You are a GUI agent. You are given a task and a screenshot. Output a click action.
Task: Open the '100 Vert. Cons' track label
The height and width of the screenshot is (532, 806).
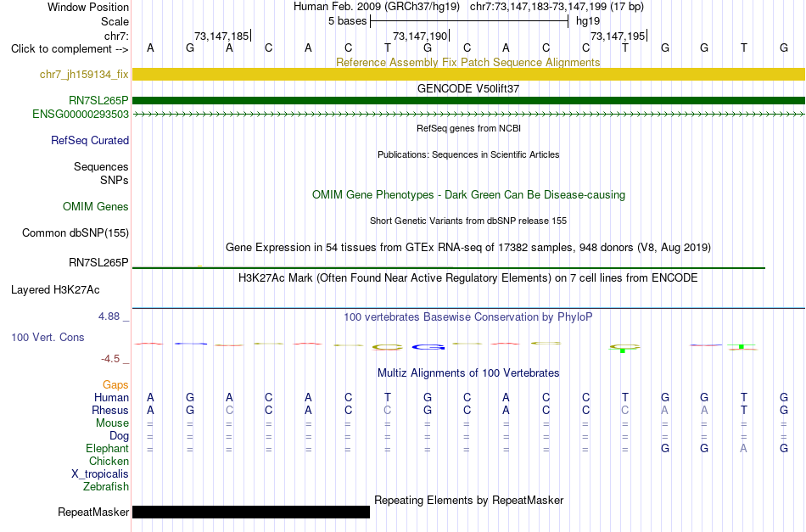(x=48, y=337)
